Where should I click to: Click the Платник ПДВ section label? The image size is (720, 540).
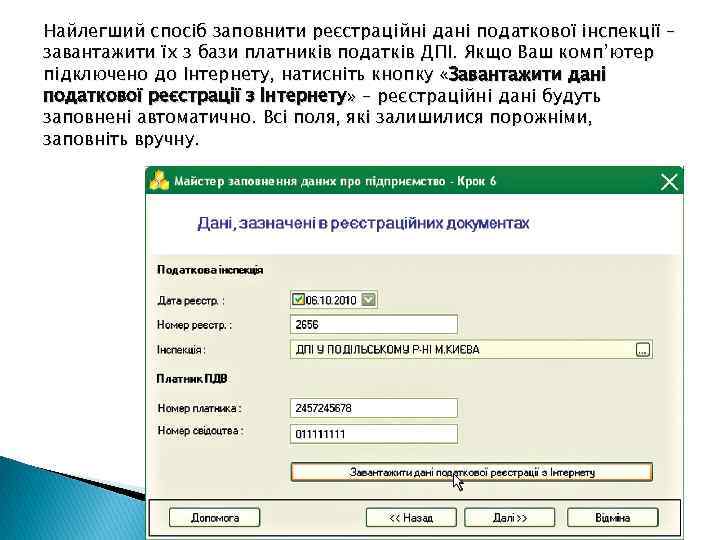point(192,379)
